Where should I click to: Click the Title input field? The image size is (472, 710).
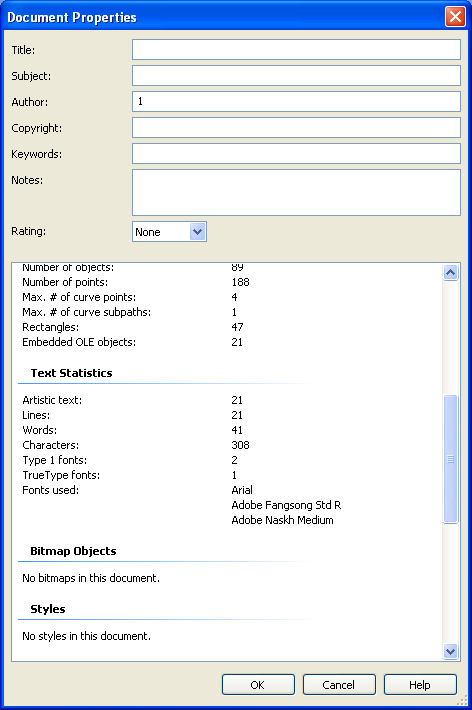296,49
